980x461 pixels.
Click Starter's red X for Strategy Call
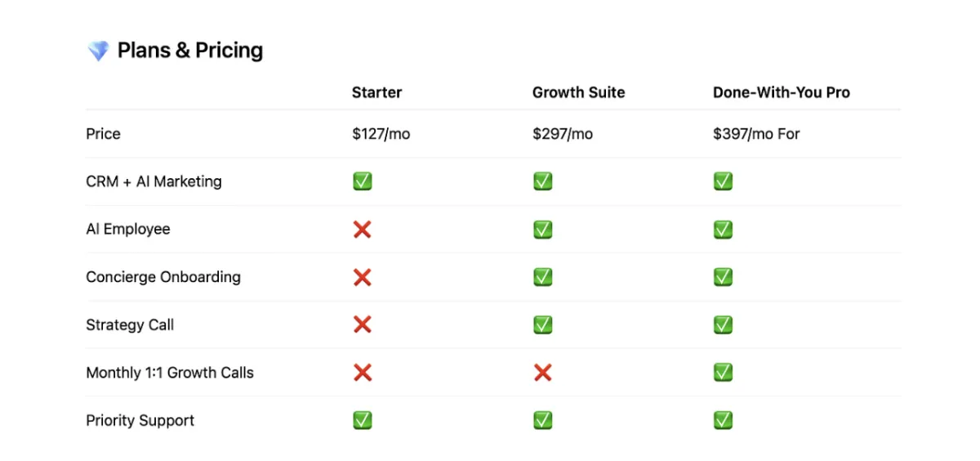point(362,325)
